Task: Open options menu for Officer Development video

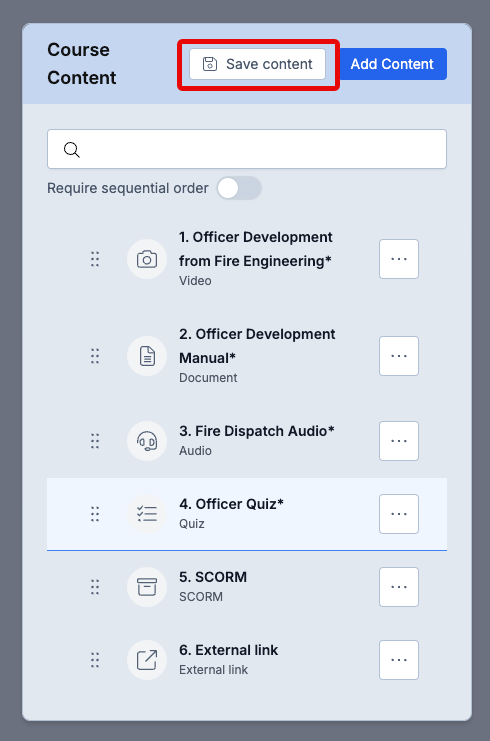Action: point(399,259)
